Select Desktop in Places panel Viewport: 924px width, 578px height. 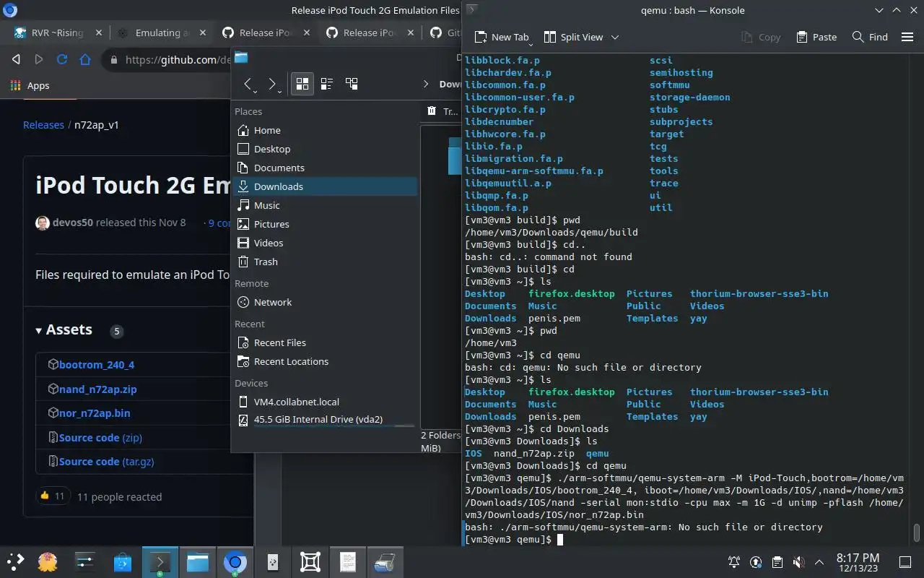pos(325,149)
